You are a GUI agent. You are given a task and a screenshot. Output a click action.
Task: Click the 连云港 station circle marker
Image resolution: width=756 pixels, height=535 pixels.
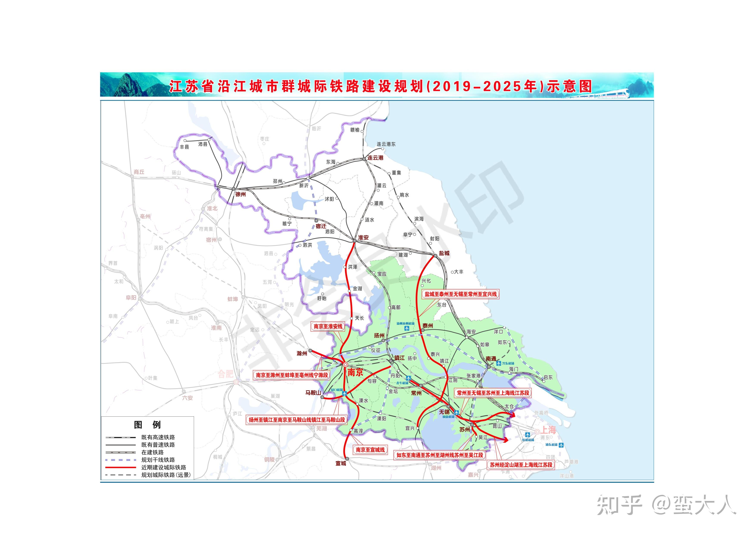coord(364,159)
